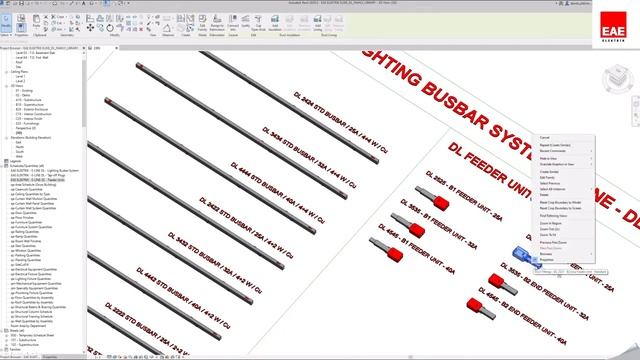The height and width of the screenshot is (360, 640).
Task: Expand Recent Commands submenu arrow
Action: (591, 151)
